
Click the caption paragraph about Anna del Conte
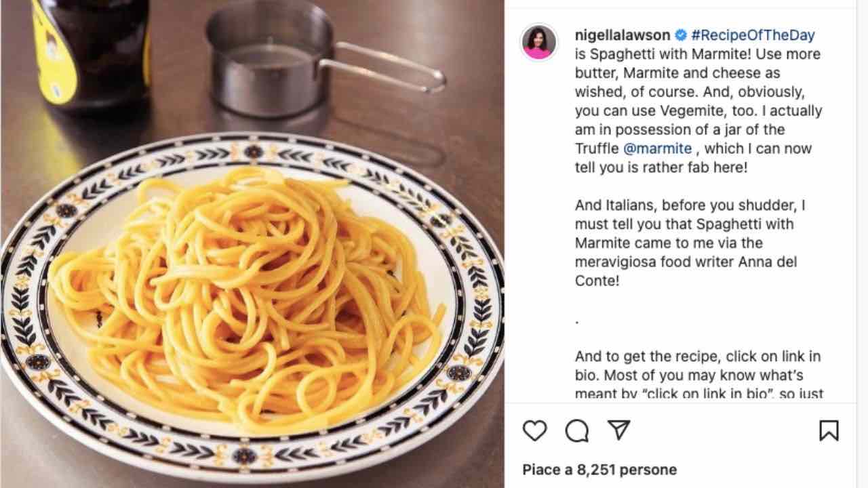tap(690, 243)
